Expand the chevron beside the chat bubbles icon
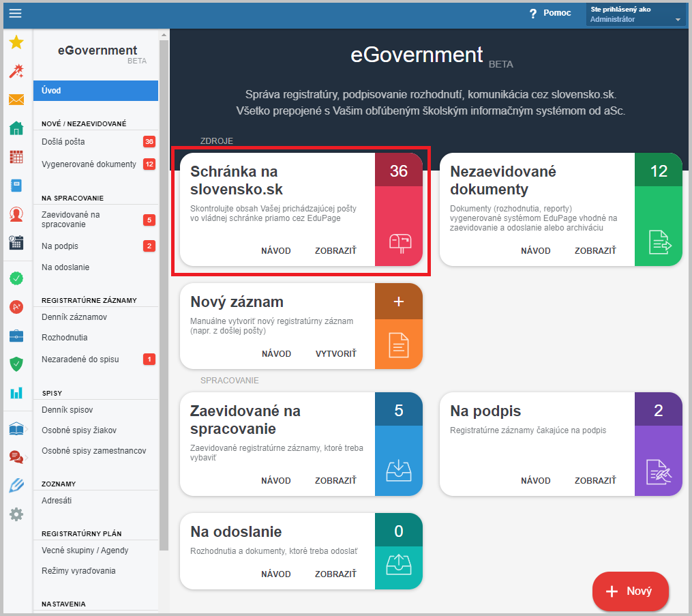The height and width of the screenshot is (616, 692). coord(27,458)
